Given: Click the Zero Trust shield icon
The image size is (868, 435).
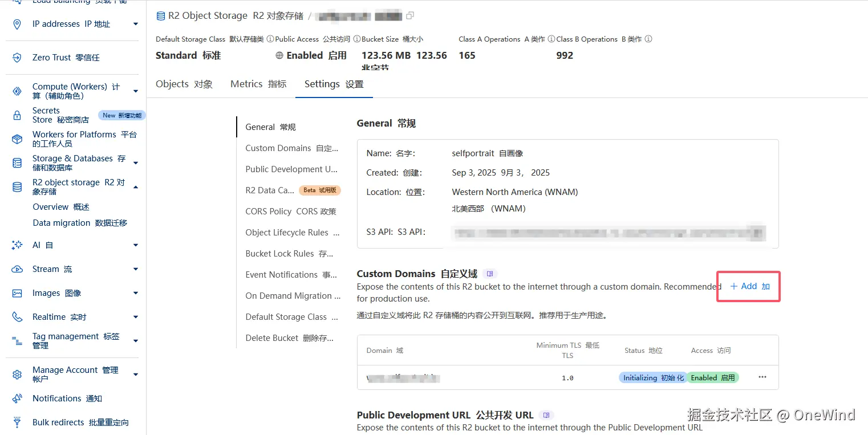Looking at the screenshot, I should point(17,58).
